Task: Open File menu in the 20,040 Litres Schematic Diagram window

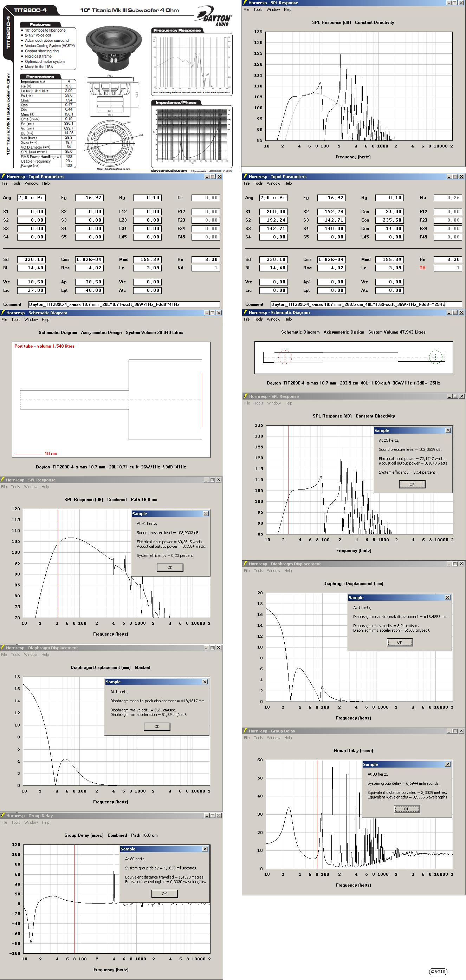Action: point(4,320)
